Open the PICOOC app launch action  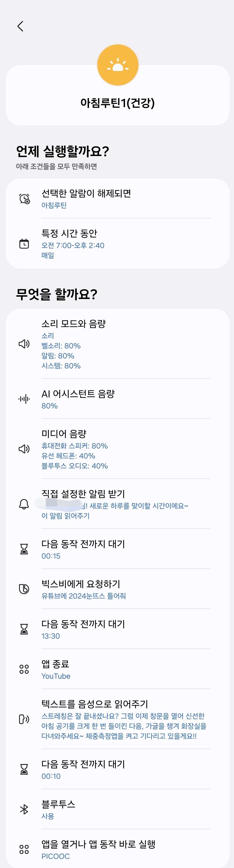56,856
